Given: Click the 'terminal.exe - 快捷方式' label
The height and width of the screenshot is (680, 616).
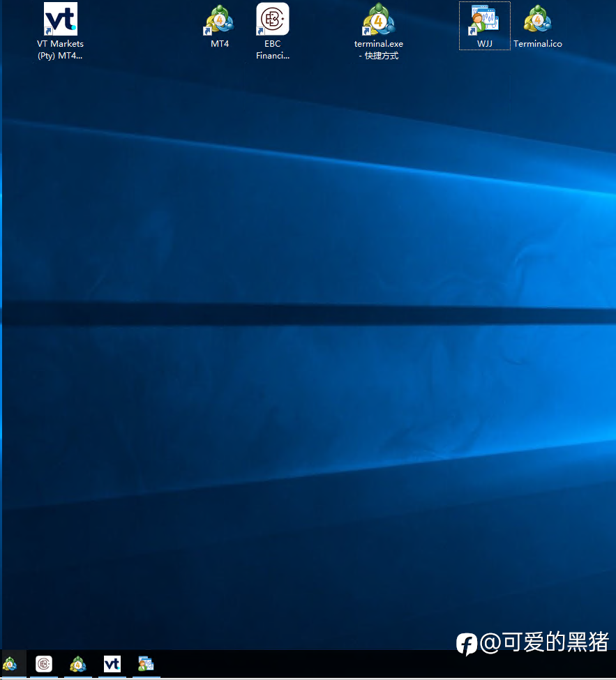Looking at the screenshot, I should [x=379, y=50].
